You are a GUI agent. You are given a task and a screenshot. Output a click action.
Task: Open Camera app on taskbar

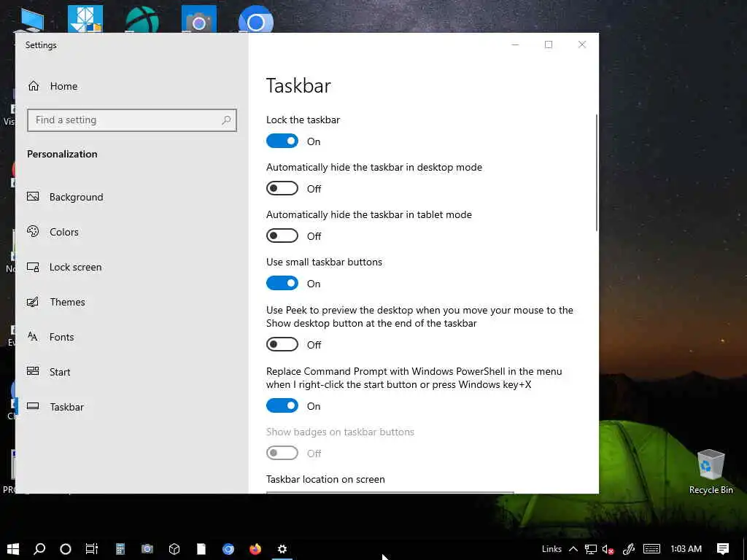tap(147, 549)
